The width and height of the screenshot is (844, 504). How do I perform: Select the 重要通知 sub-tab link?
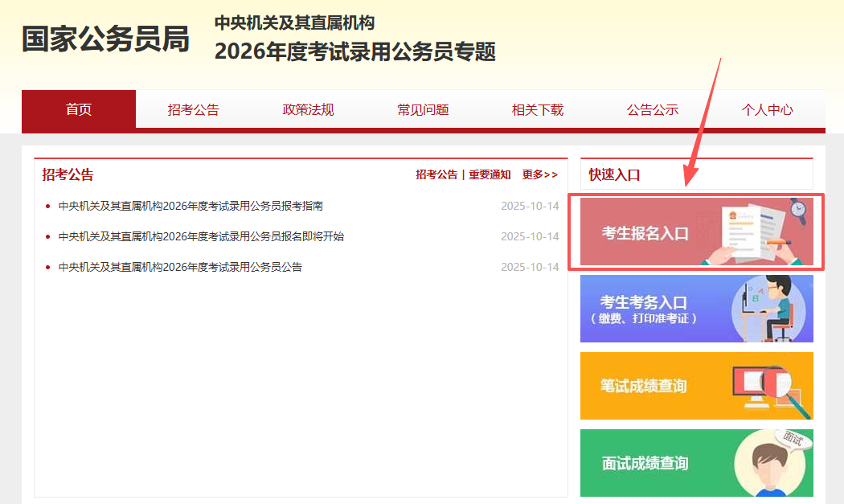(x=490, y=174)
